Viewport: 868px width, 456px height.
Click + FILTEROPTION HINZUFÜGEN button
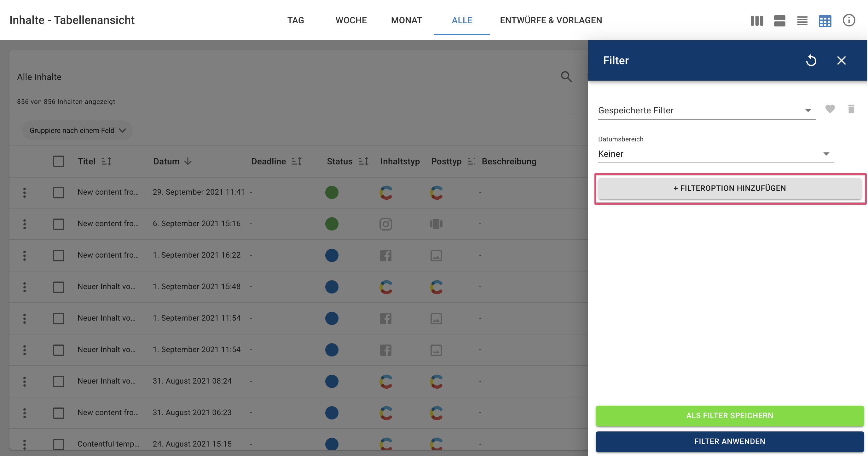pyautogui.click(x=730, y=188)
